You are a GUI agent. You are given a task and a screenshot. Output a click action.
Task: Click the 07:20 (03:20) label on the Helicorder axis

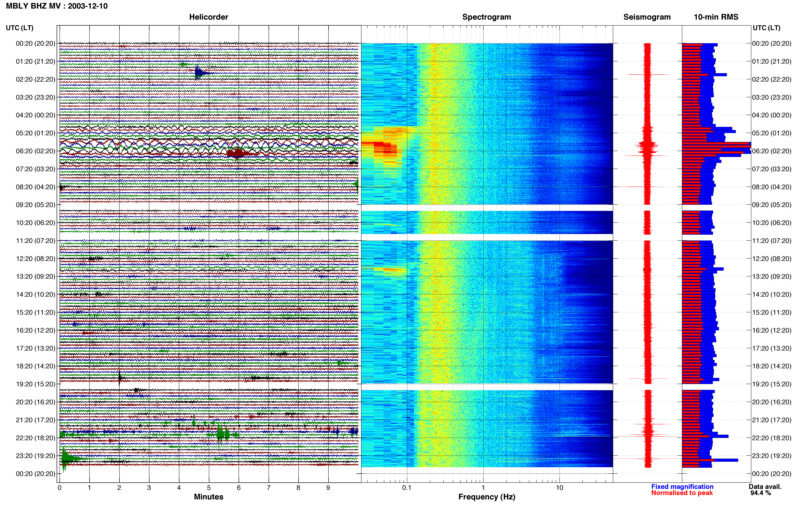coord(36,169)
